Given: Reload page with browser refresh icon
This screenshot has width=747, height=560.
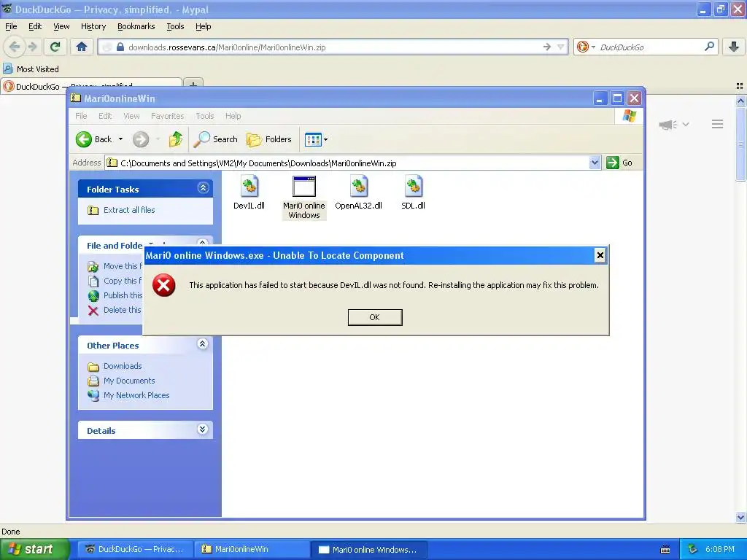Looking at the screenshot, I should 55,47.
